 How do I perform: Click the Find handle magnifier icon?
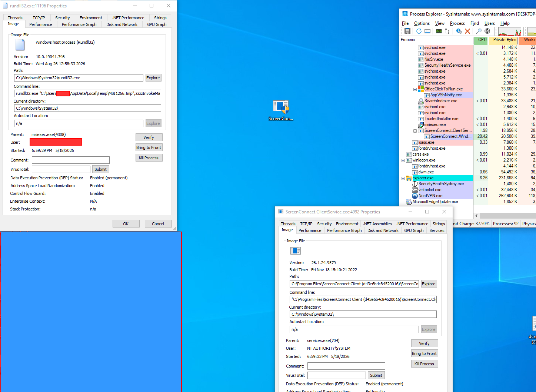coord(479,31)
